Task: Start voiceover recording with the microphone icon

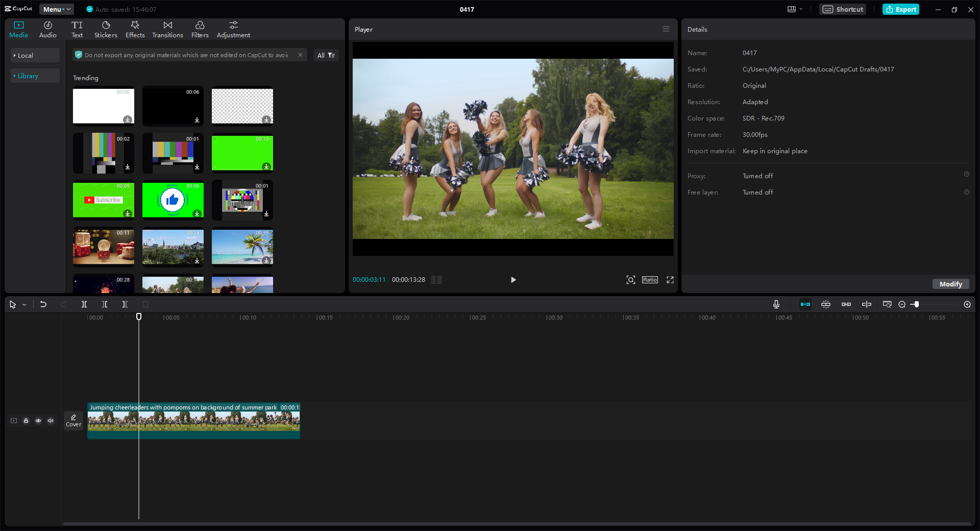Action: (x=776, y=304)
